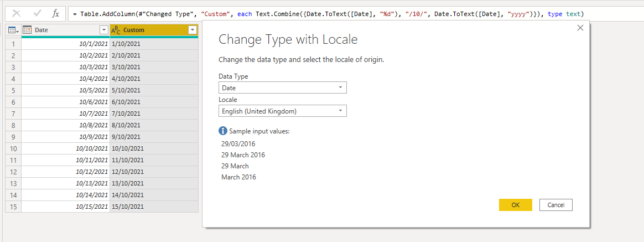Click Custom cell 3/10/2021

pyautogui.click(x=154, y=67)
